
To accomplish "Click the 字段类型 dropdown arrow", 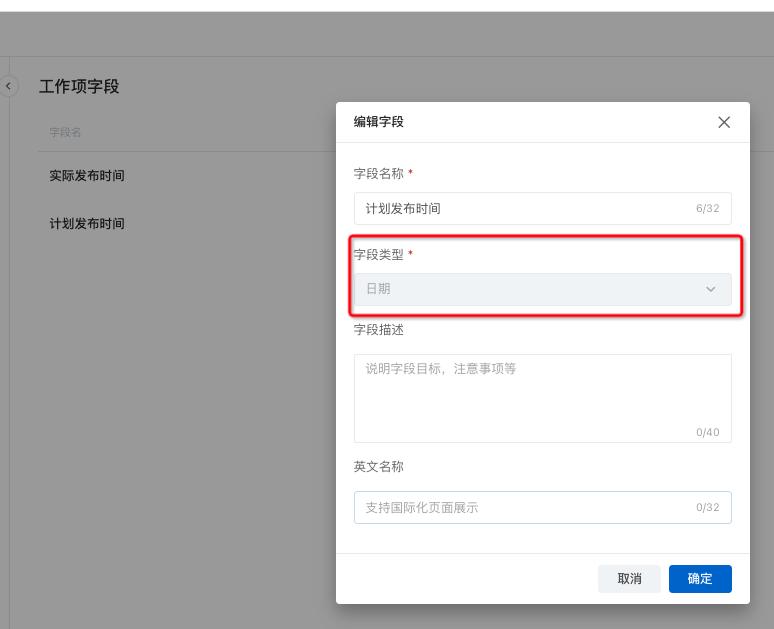I will click(x=711, y=289).
